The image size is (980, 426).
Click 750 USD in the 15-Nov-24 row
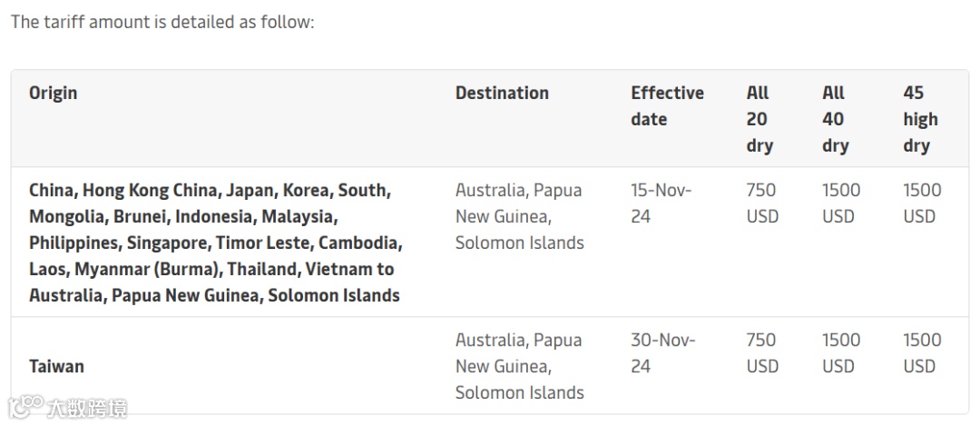pyautogui.click(x=762, y=203)
